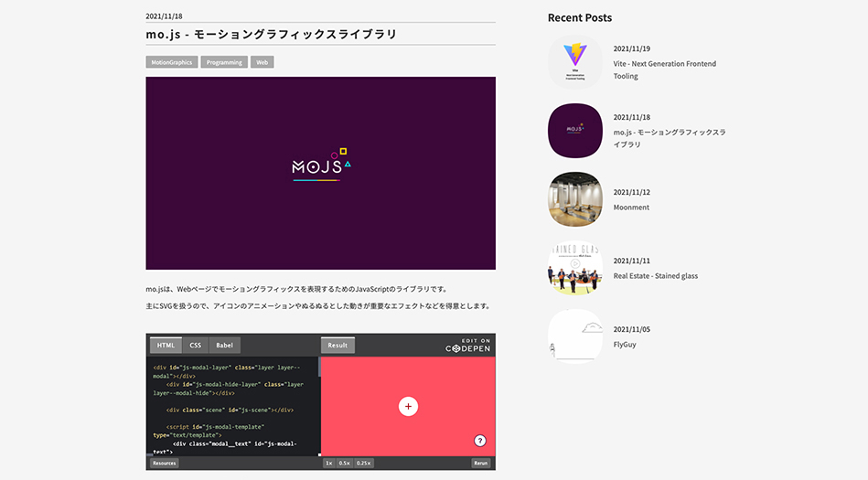Click the paragraph starting with mo.jsは
Image resolution: width=868 pixels, height=480 pixels.
296,289
